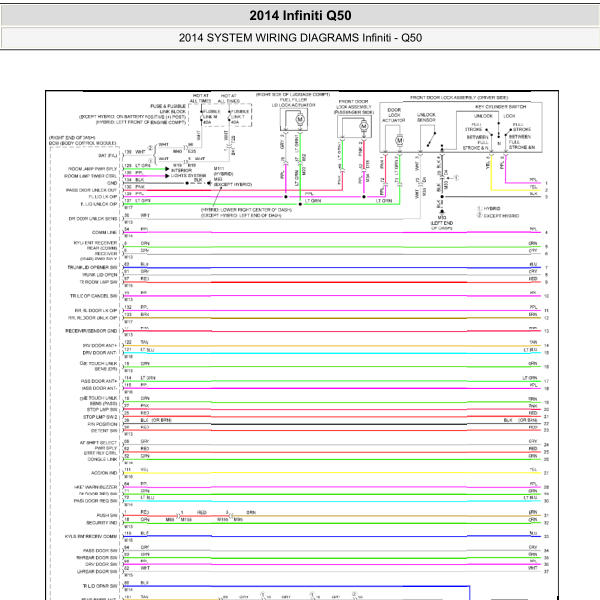Click the "BAT (F/L)" BCM pin label
The image size is (600, 600).
[x=108, y=155]
